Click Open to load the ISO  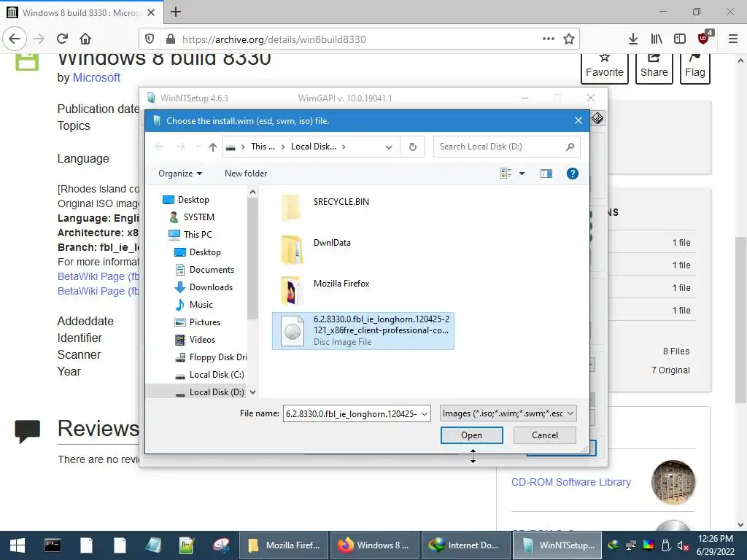coord(471,435)
